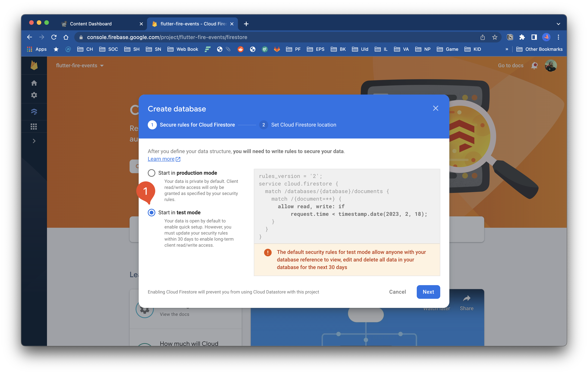Image resolution: width=588 pixels, height=374 pixels.
Task: Click step 1 Secure rules for Cloud Firestore
Action: 191,125
